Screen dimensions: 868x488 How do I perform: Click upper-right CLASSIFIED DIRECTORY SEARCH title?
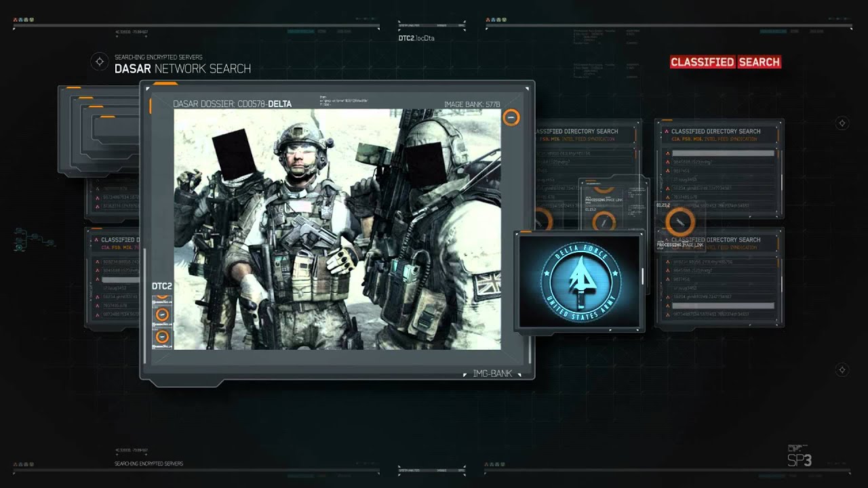coord(716,131)
